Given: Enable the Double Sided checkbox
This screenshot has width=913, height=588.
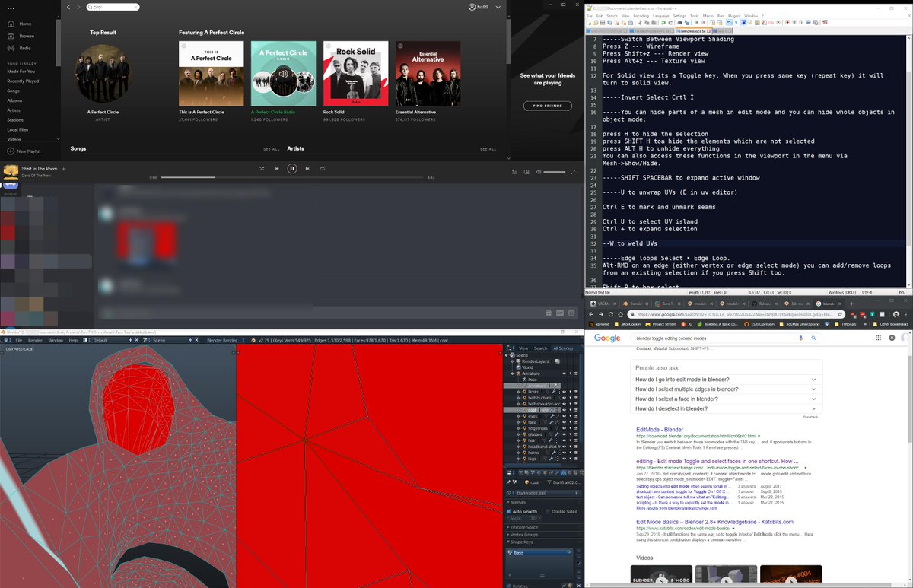Looking at the screenshot, I should (548, 510).
